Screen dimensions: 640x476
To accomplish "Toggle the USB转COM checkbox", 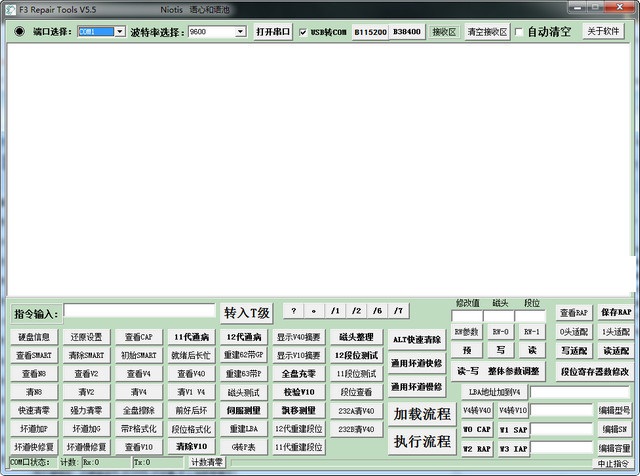I will point(302,32).
